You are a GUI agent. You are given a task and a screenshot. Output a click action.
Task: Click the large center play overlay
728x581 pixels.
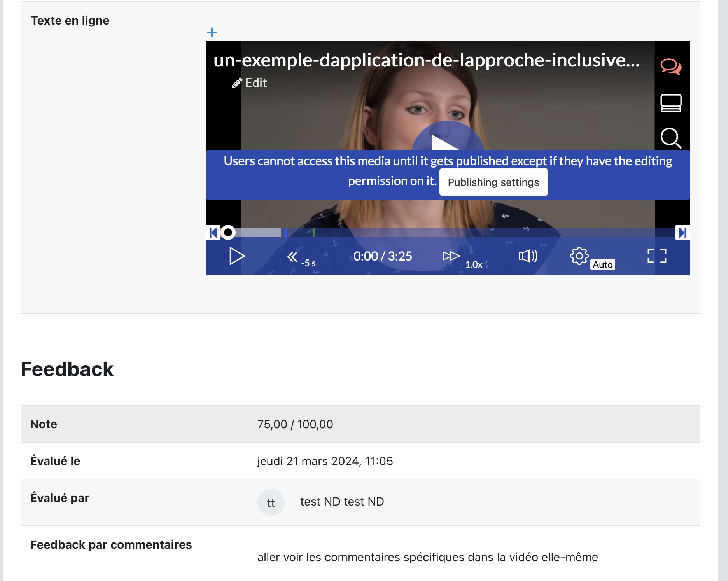pyautogui.click(x=447, y=140)
